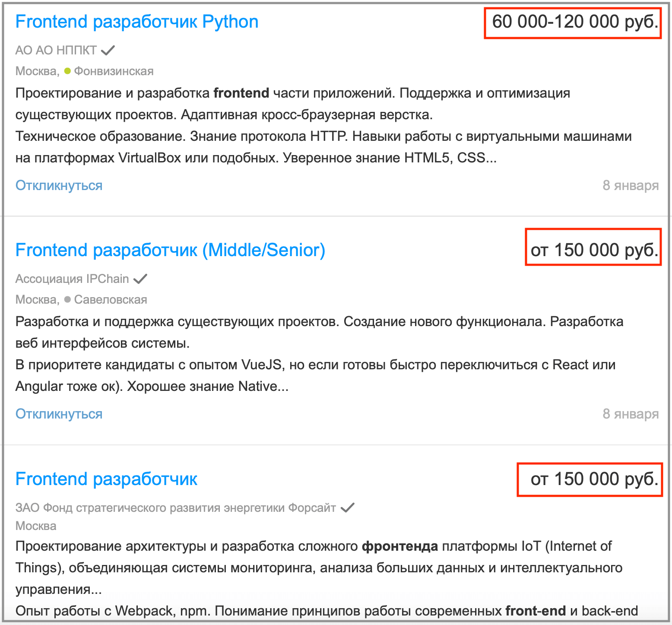
Task: Open the Frontend разработчик (Middle/Senior) vacancy
Action: (170, 250)
